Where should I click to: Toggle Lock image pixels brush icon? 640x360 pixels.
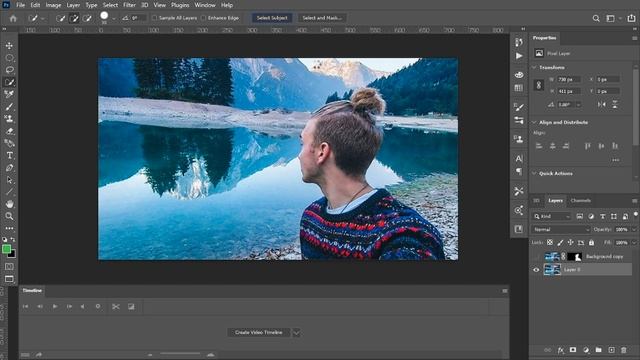pos(560,242)
